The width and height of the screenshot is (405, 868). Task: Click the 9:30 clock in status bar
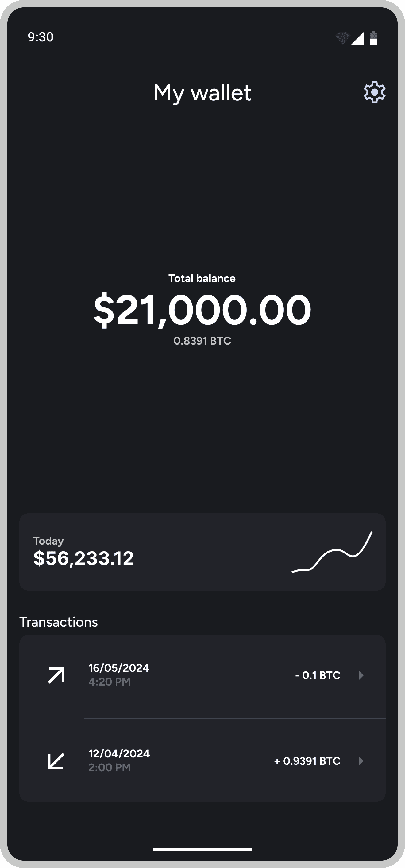click(41, 37)
